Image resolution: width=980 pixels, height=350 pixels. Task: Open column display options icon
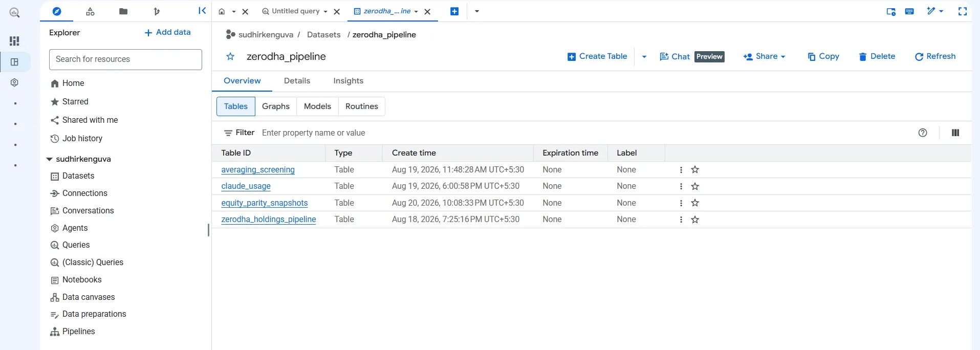(955, 133)
